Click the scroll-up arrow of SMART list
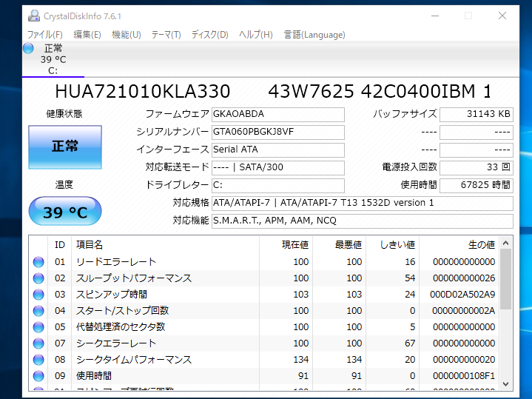This screenshot has height=399, width=532. click(505, 243)
